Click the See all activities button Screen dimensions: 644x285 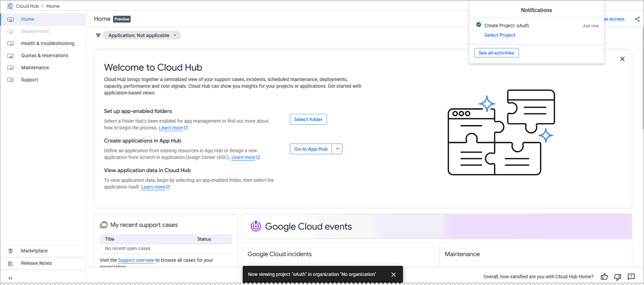tap(496, 53)
